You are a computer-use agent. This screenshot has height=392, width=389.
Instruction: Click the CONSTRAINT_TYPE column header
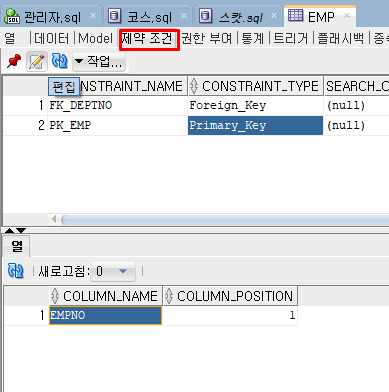[256, 86]
